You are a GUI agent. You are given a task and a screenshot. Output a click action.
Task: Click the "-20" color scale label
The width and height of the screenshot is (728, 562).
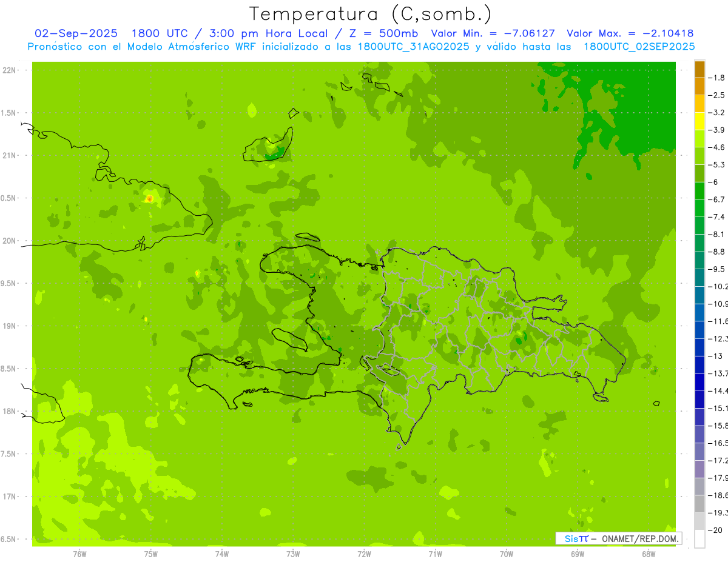[x=715, y=530]
